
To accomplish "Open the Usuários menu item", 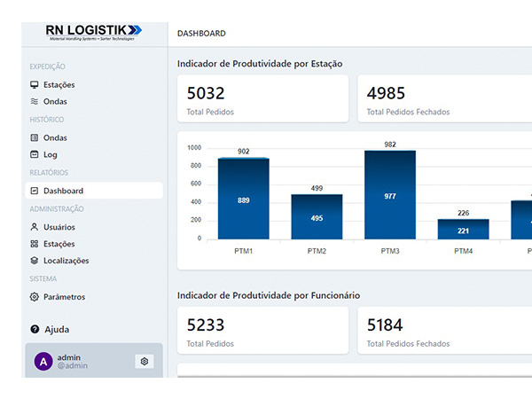I will click(x=94, y=227).
